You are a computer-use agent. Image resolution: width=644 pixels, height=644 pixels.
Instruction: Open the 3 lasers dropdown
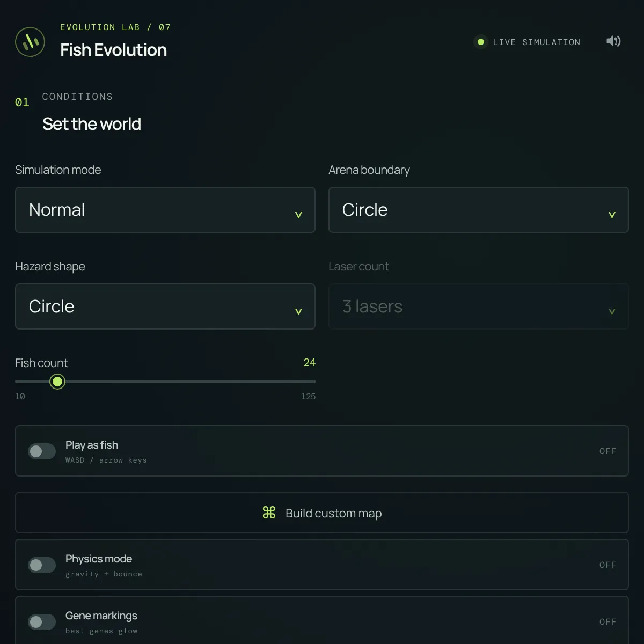479,306
